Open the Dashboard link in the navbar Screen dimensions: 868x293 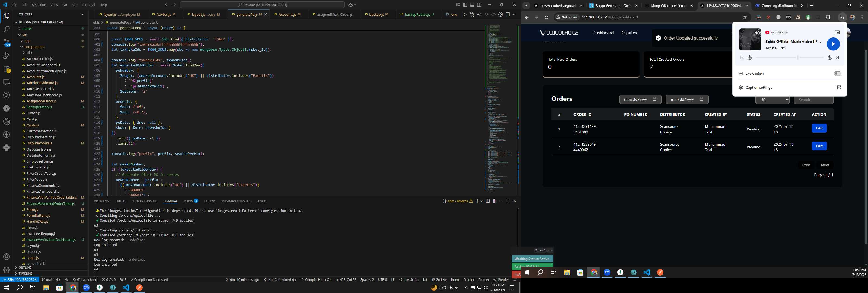click(603, 33)
